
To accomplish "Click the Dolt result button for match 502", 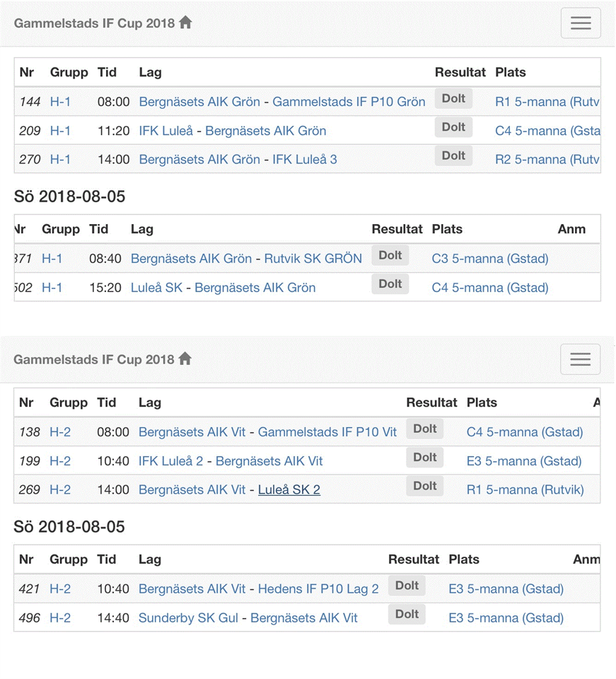I will (x=390, y=284).
